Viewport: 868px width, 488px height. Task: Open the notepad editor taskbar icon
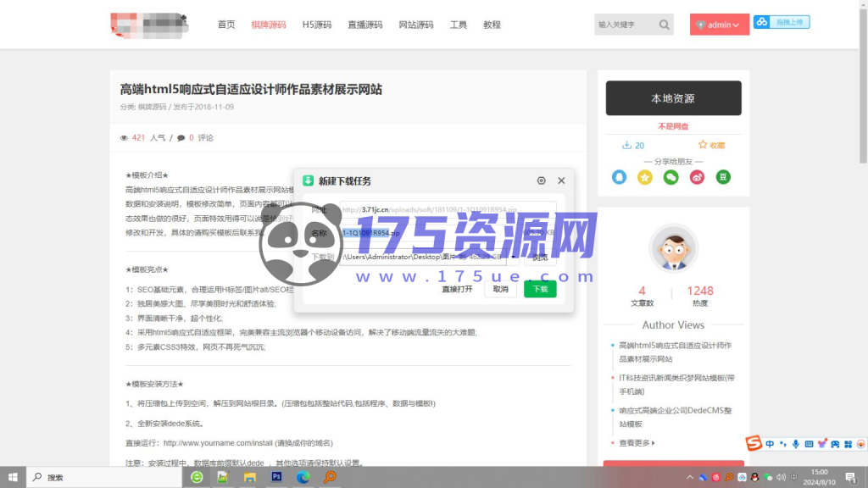(x=223, y=477)
